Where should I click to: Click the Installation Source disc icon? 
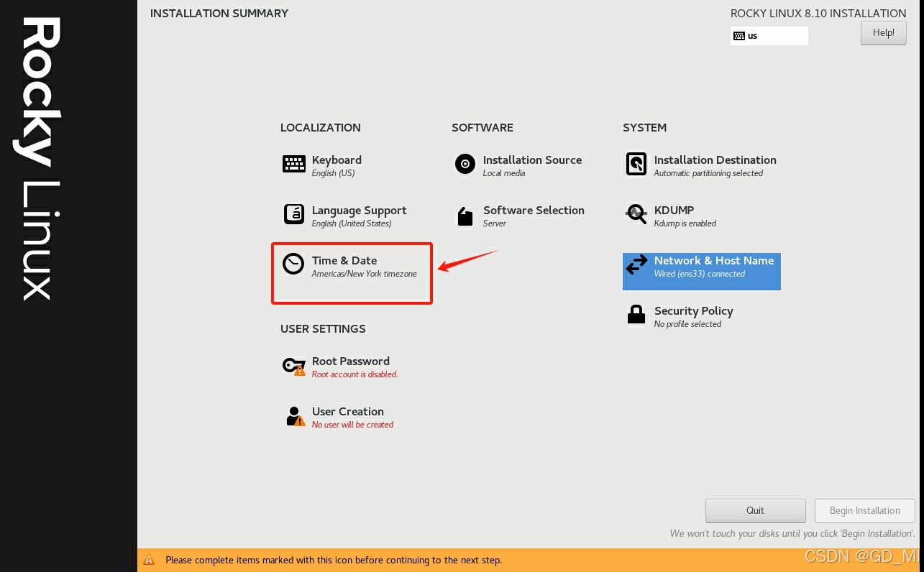(x=465, y=164)
